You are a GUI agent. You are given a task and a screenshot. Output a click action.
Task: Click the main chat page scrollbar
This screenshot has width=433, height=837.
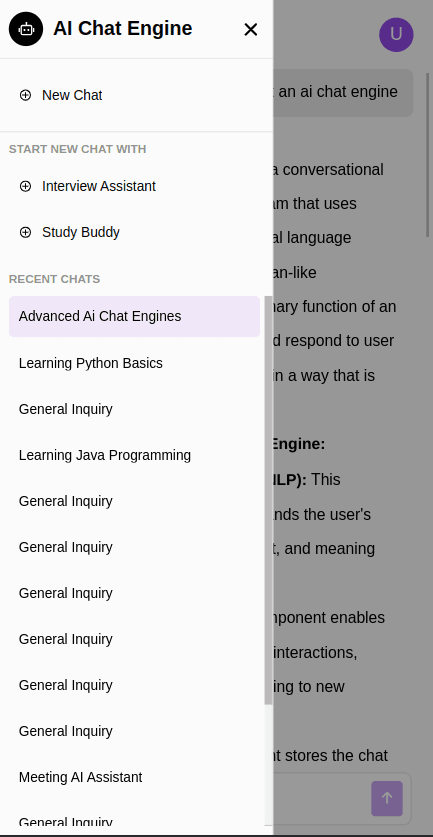(x=428, y=155)
